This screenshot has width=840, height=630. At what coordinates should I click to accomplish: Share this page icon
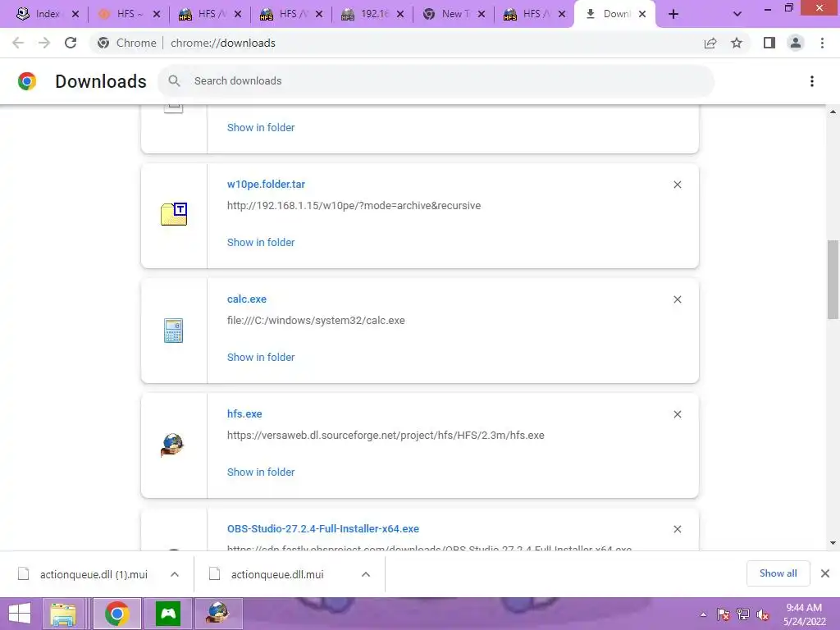click(x=710, y=43)
